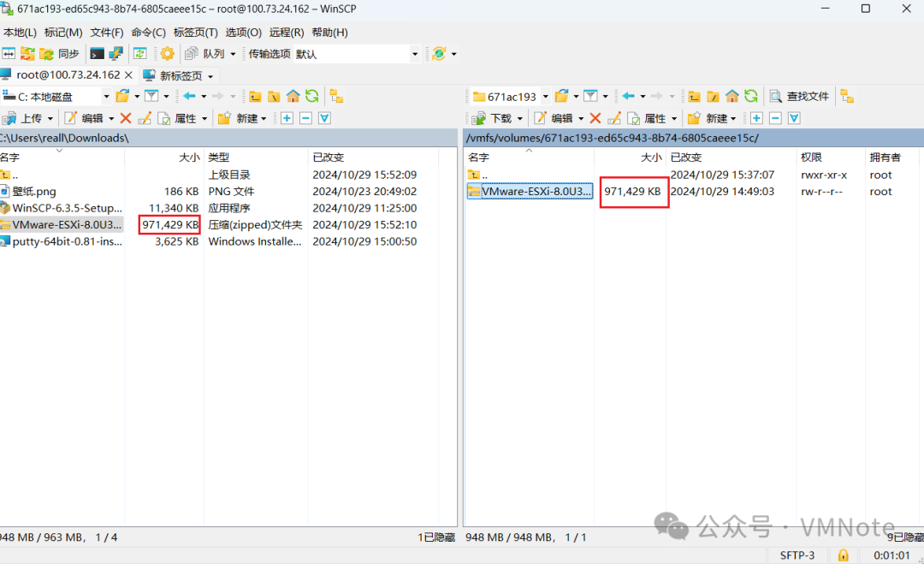Open the 新标签页 new tab
Image resolution: width=924 pixels, height=564 pixels.
pyautogui.click(x=179, y=75)
